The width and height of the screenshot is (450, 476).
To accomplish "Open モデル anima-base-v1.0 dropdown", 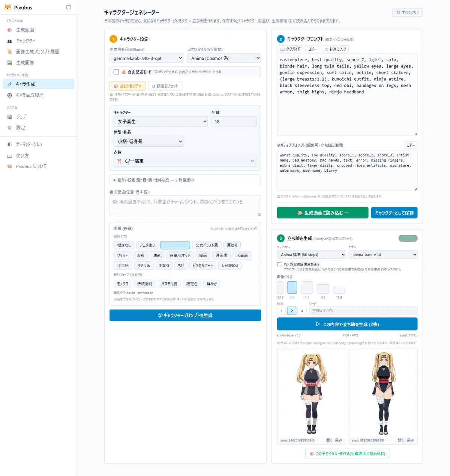I will click(x=383, y=255).
